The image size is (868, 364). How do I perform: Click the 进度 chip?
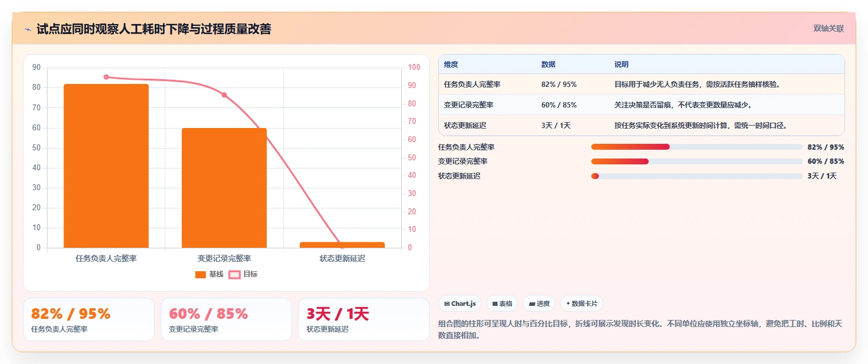click(x=539, y=304)
